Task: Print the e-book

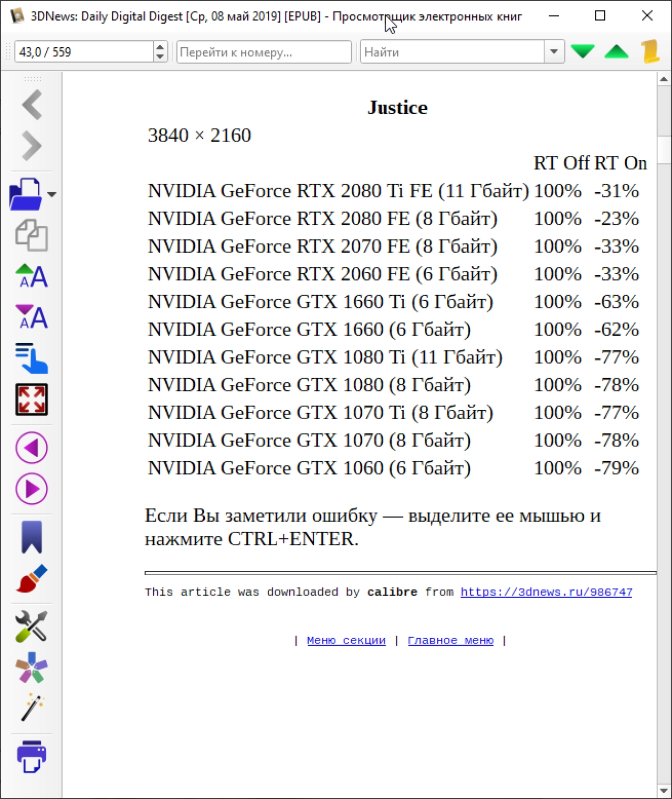Action: [x=32, y=757]
